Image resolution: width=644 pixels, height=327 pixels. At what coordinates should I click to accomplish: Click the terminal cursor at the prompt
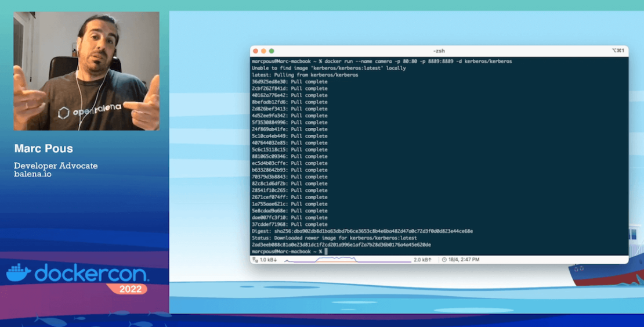[x=327, y=251]
